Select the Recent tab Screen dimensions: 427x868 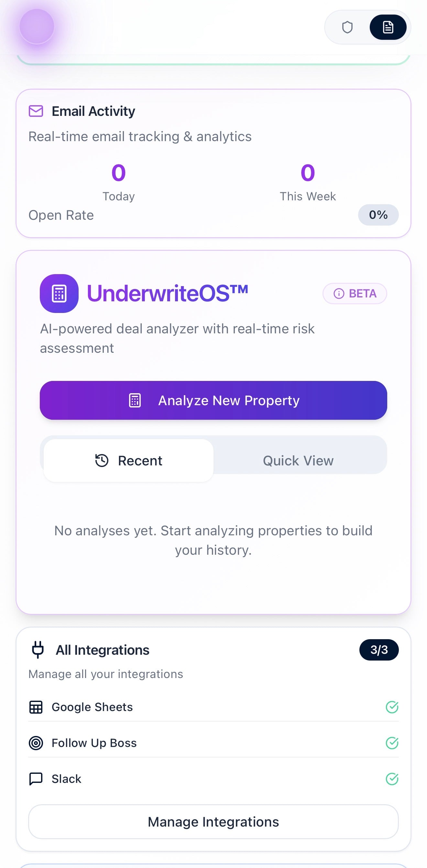129,460
